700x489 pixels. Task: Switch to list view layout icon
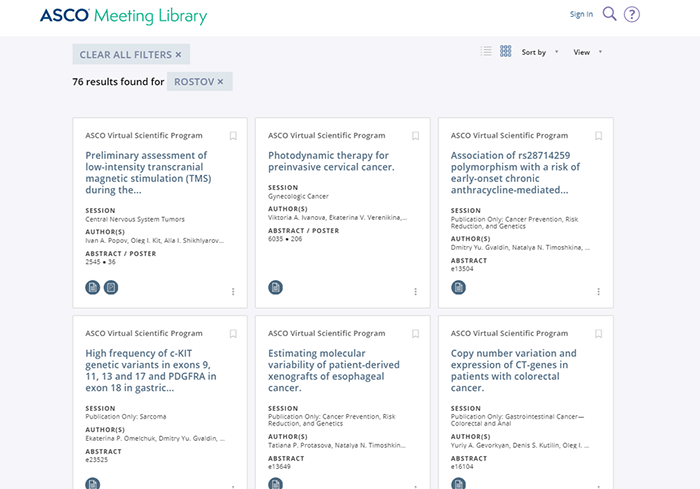point(486,51)
